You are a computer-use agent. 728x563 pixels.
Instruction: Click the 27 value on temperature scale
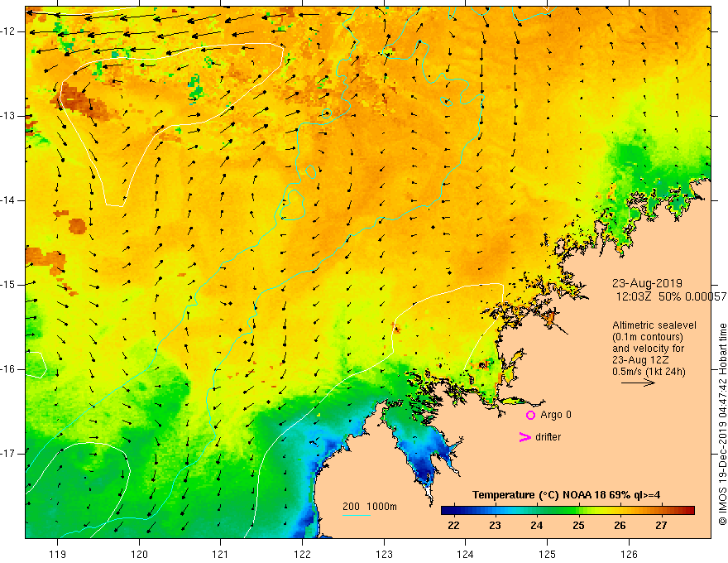(661, 526)
